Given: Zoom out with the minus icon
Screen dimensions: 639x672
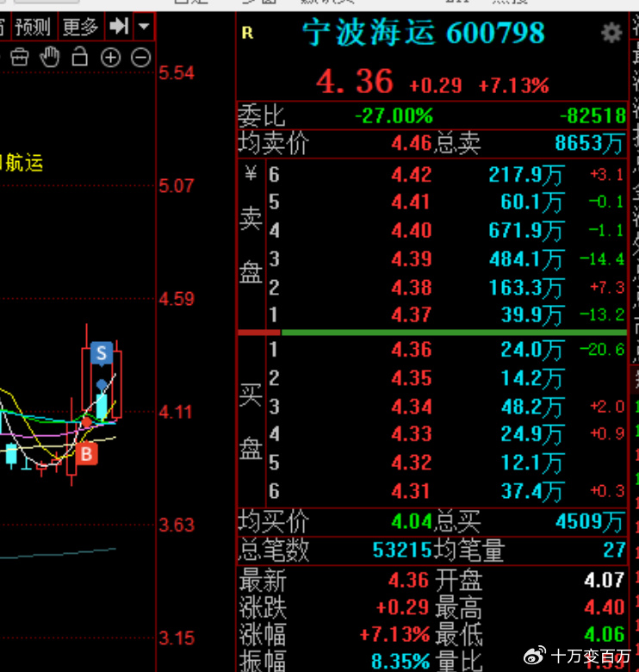Looking at the screenshot, I should click(140, 58).
